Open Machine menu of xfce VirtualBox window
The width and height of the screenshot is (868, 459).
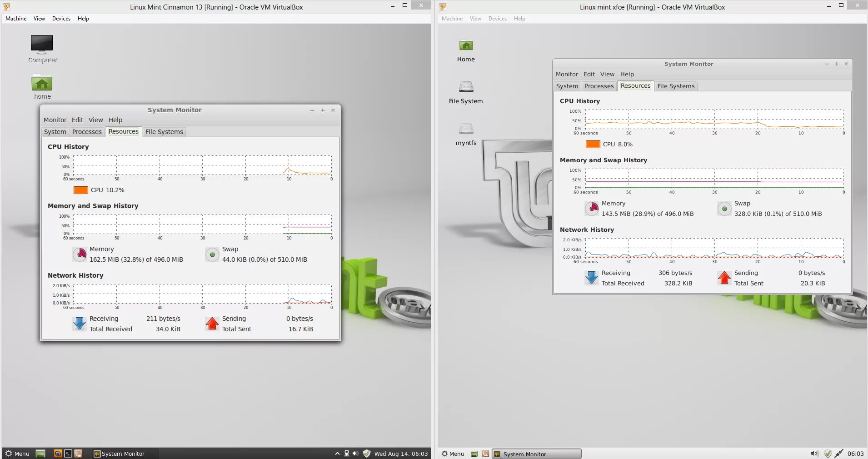pyautogui.click(x=452, y=19)
